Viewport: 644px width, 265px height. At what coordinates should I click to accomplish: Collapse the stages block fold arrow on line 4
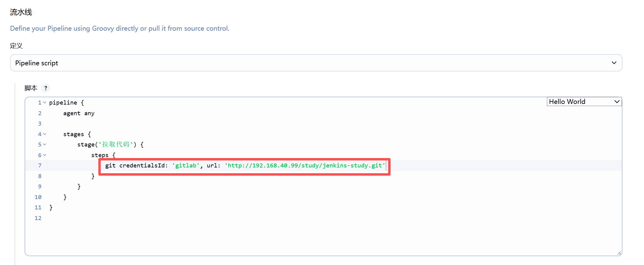coord(45,134)
